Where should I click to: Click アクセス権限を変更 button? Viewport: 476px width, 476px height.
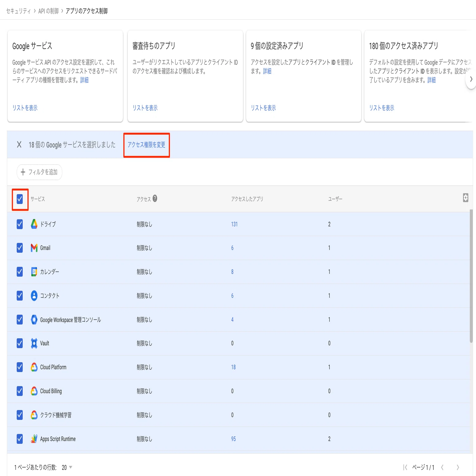click(147, 145)
